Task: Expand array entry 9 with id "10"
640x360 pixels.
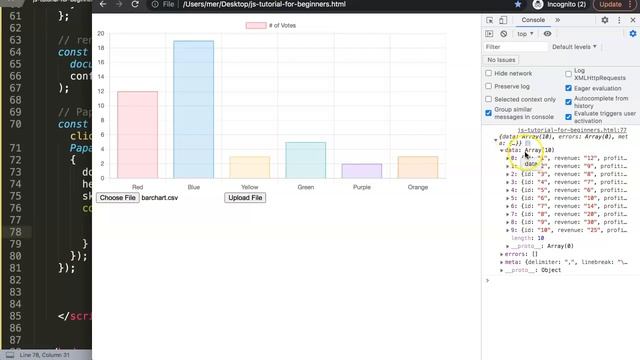Action: point(508,230)
